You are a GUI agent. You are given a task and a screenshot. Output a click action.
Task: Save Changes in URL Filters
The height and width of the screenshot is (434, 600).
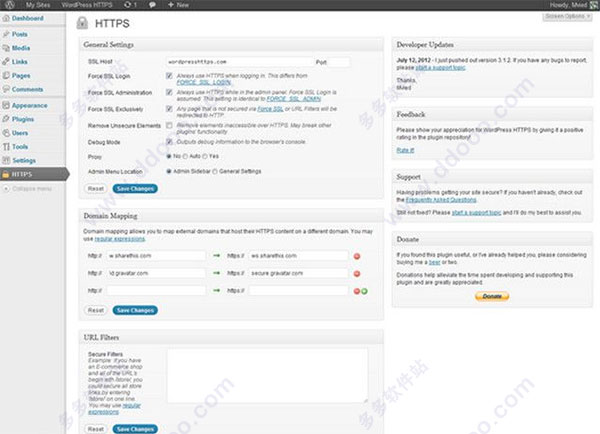[x=135, y=429]
